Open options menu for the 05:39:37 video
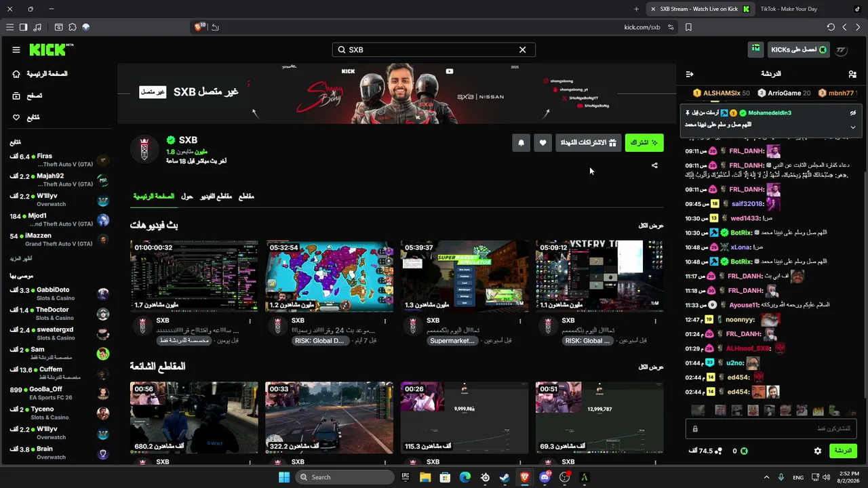The width and height of the screenshot is (868, 488). [520, 321]
